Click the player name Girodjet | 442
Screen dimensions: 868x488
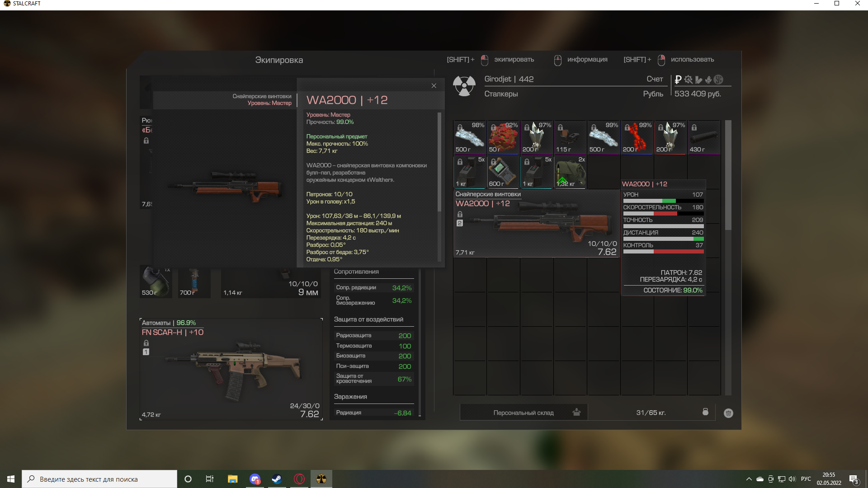509,79
